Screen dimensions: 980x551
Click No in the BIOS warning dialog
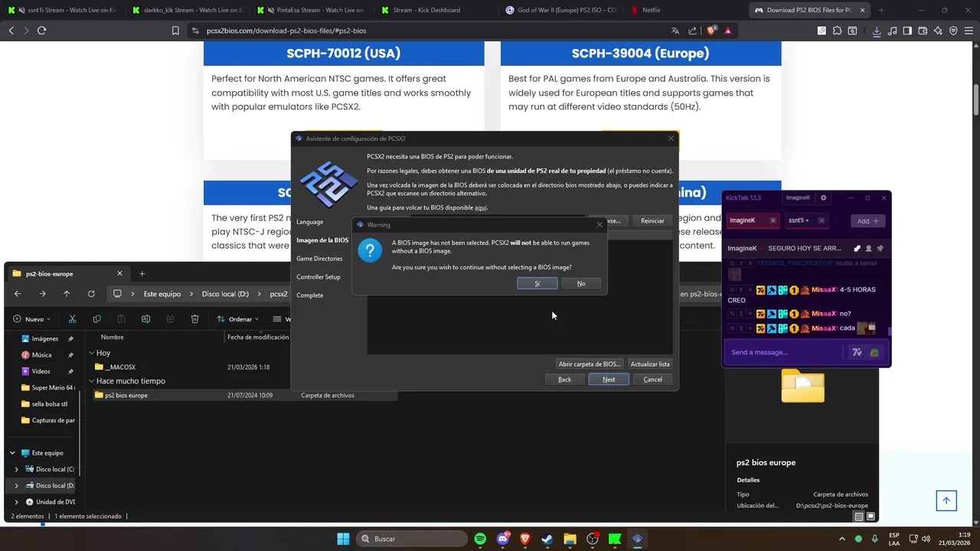[581, 283]
